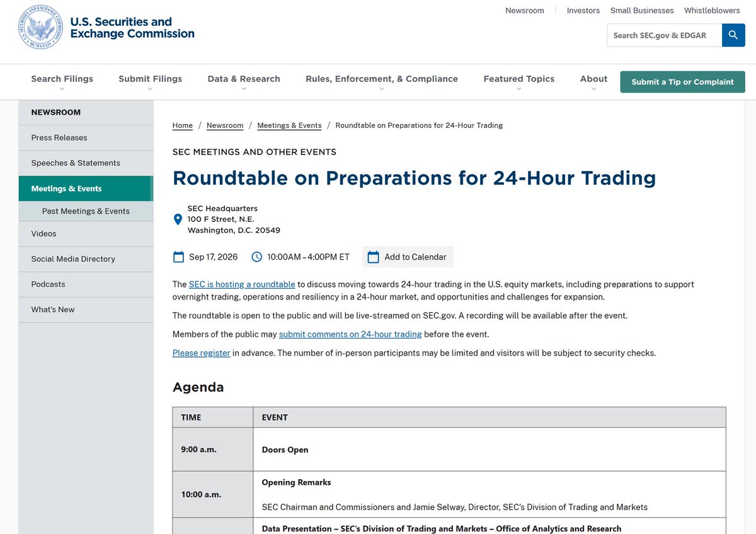Click the 'Agenda' section heading
756x534 pixels.
(198, 387)
